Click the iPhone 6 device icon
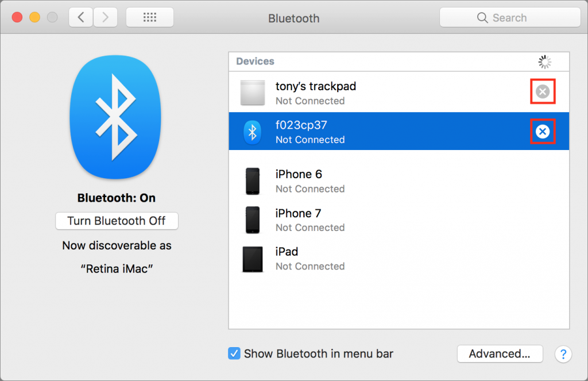The height and width of the screenshot is (381, 588). click(253, 181)
